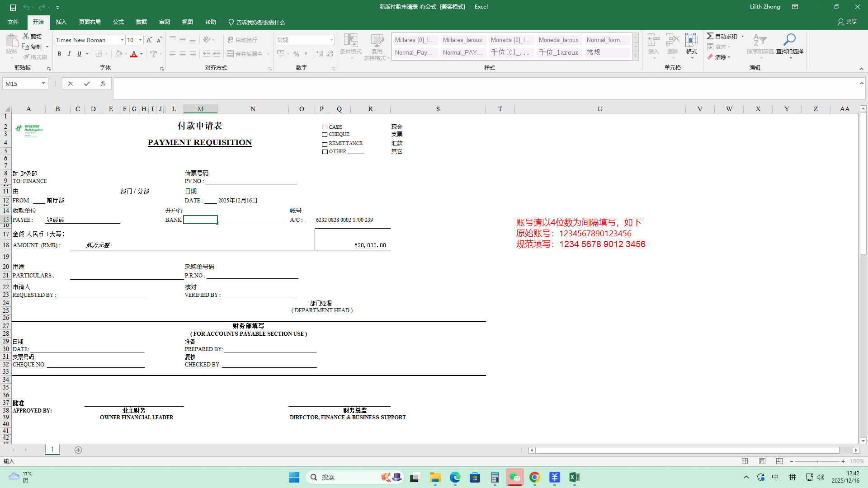Tick the REMITTANCE checkbox
Image resolution: width=868 pixels, height=488 pixels.
click(325, 144)
